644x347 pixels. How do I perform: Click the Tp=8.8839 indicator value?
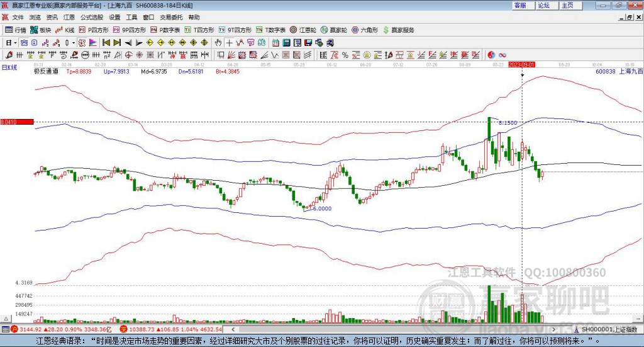79,72
